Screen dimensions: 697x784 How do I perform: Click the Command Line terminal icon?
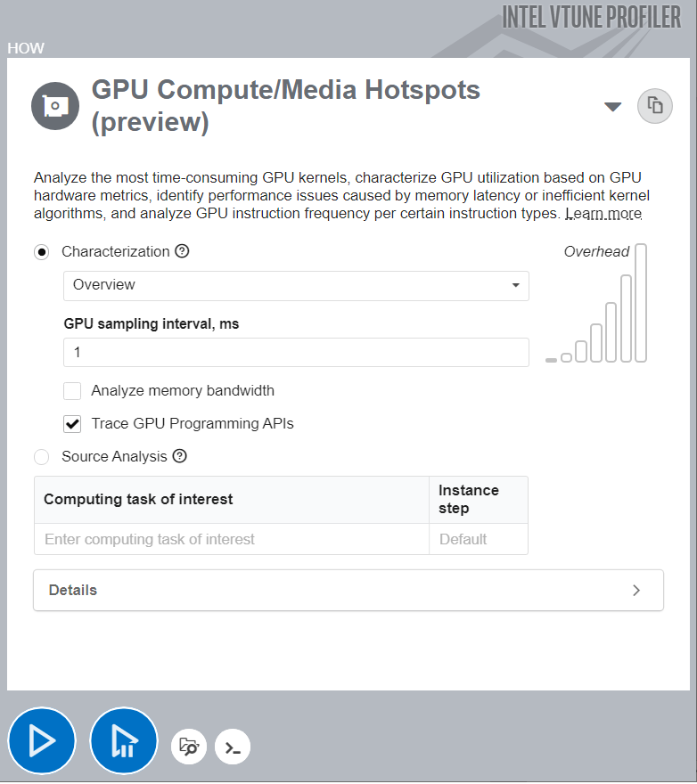point(233,747)
